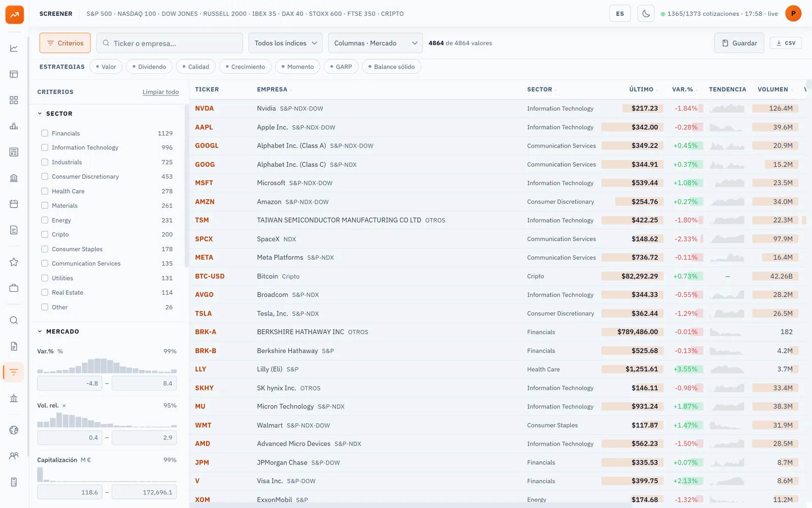Open the bank building sidebar icon

[14, 178]
